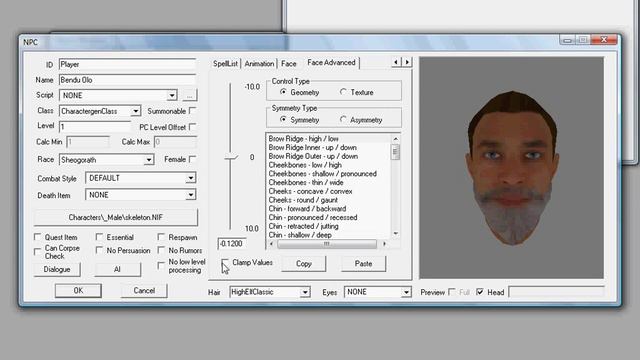Switch to the SpellList tab
640x360 pixels.
tap(225, 64)
